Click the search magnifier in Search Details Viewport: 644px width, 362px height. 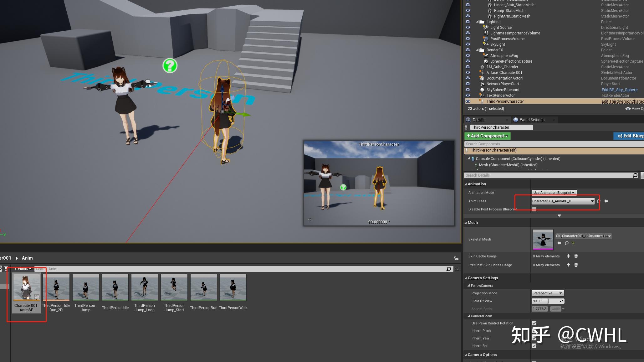[x=635, y=175]
